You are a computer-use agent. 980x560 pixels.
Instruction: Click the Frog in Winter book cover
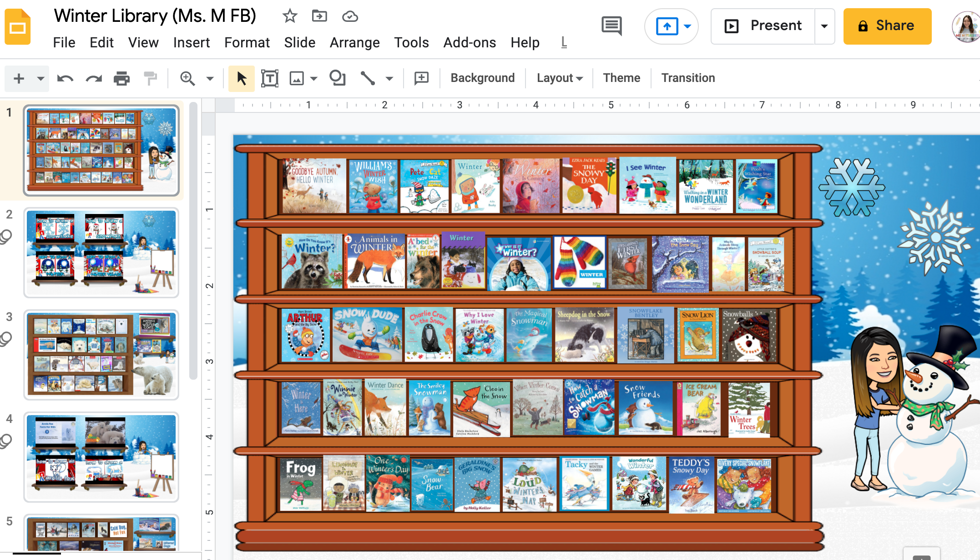300,484
